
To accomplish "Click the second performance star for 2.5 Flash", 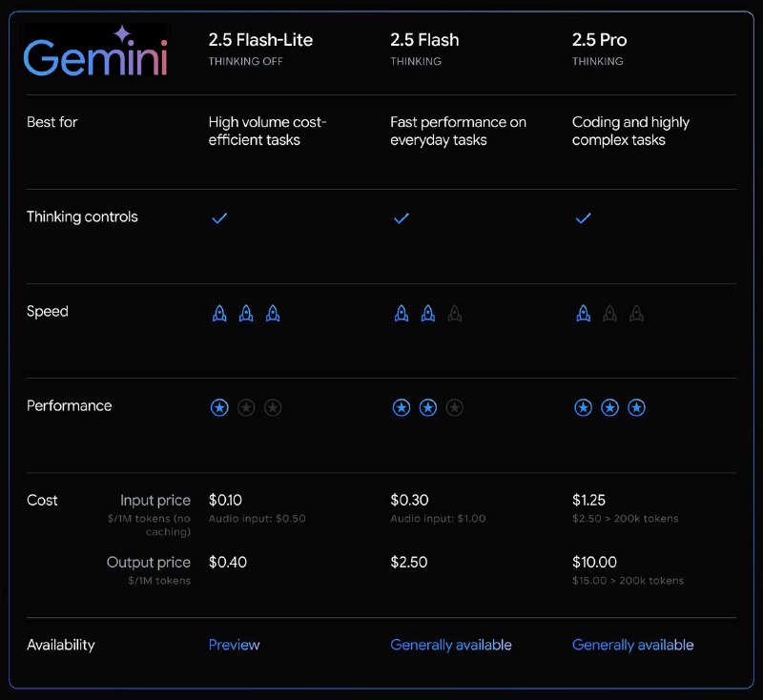I will pos(428,407).
